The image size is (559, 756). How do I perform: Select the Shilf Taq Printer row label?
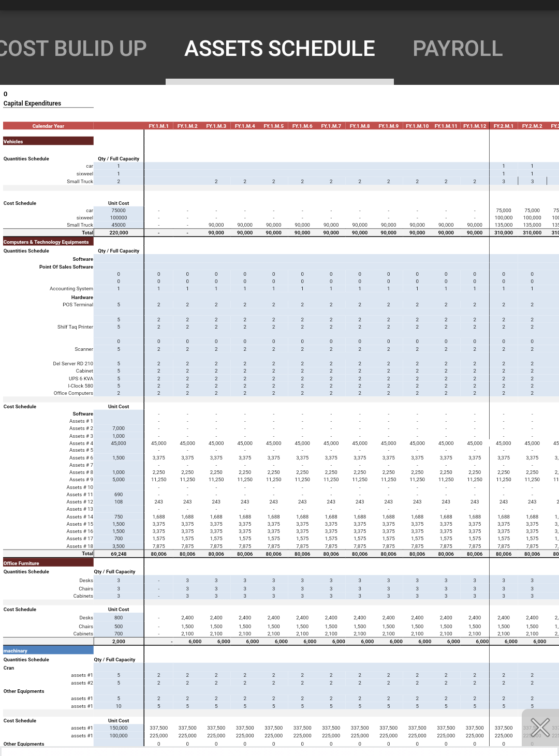point(76,327)
